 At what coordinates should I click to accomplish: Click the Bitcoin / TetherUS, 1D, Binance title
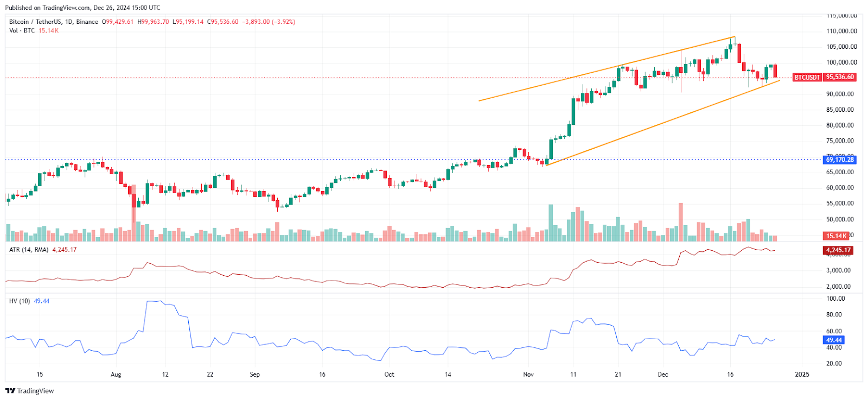coord(54,22)
